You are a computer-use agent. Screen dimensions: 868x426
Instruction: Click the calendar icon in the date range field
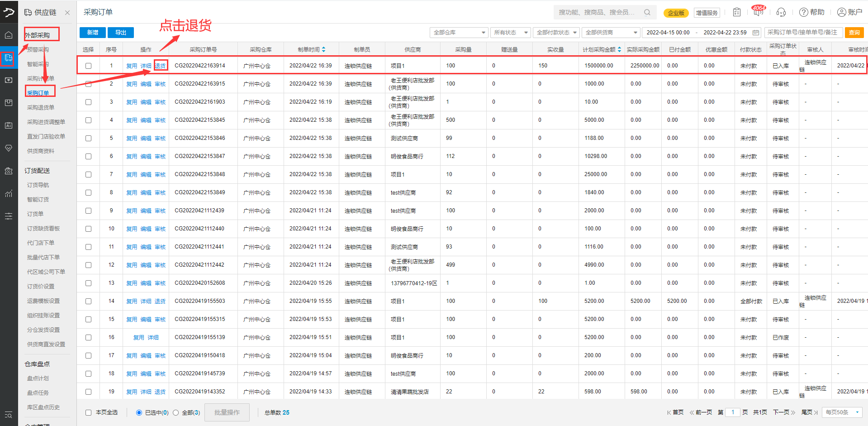756,33
